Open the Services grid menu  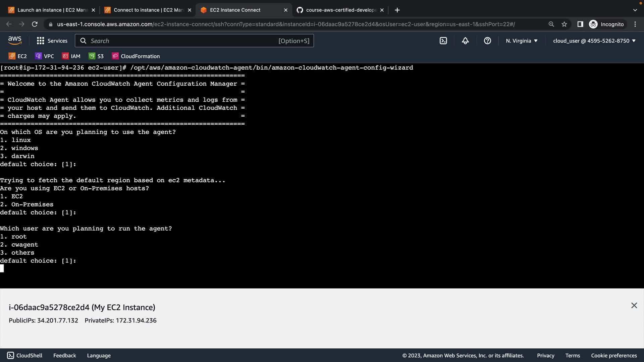click(52, 41)
